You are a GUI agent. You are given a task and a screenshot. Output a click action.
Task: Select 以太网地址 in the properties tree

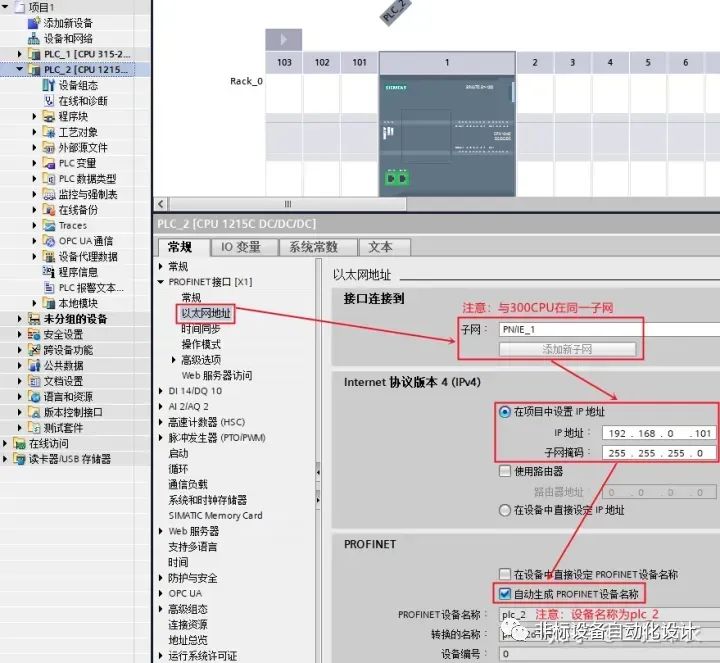pyautogui.click(x=206, y=313)
